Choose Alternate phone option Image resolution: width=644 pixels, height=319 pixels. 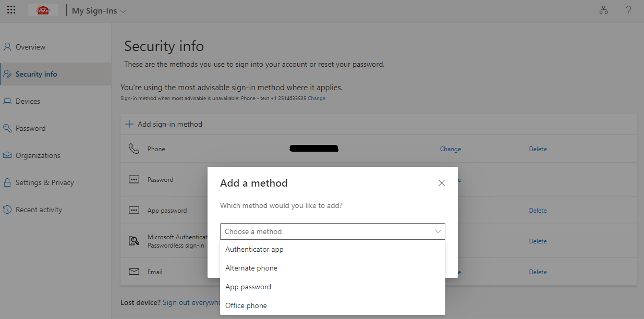(x=251, y=268)
